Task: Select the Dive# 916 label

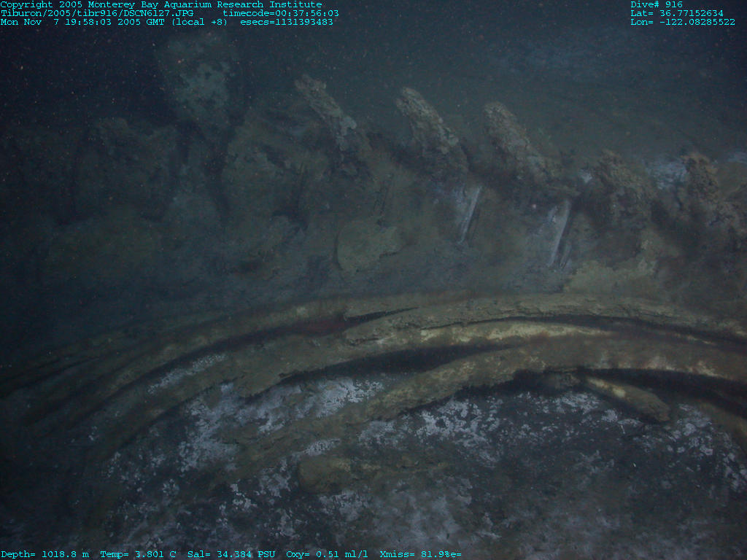Action: pyautogui.click(x=657, y=4)
